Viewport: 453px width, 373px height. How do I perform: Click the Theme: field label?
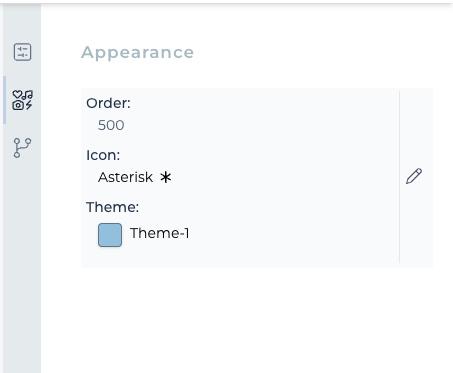[x=113, y=207]
